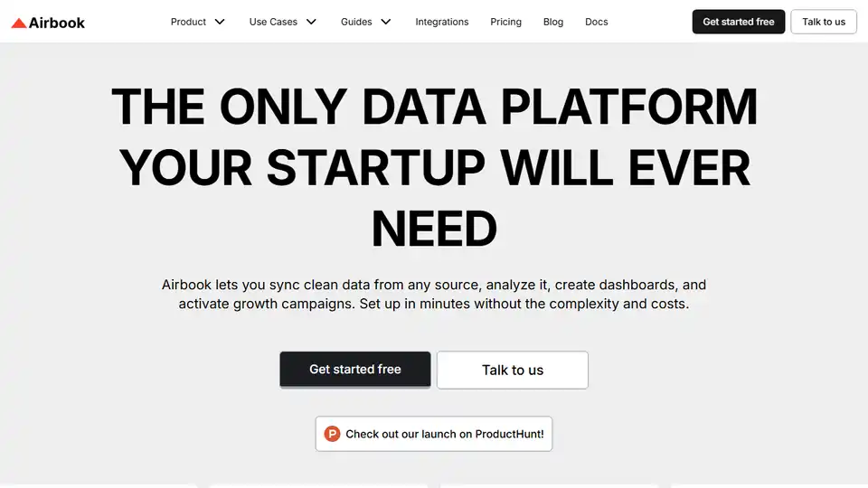
Task: Open the Product menu label
Action: (188, 22)
